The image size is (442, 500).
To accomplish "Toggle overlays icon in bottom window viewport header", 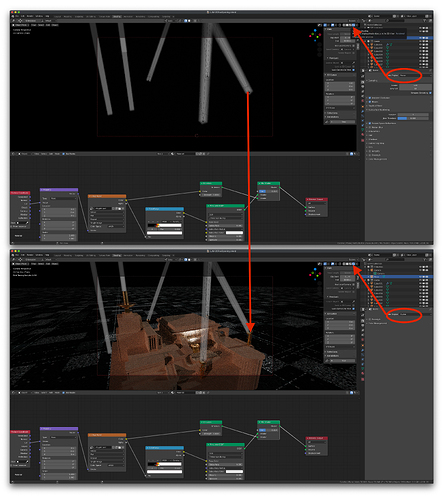I will [332, 264].
